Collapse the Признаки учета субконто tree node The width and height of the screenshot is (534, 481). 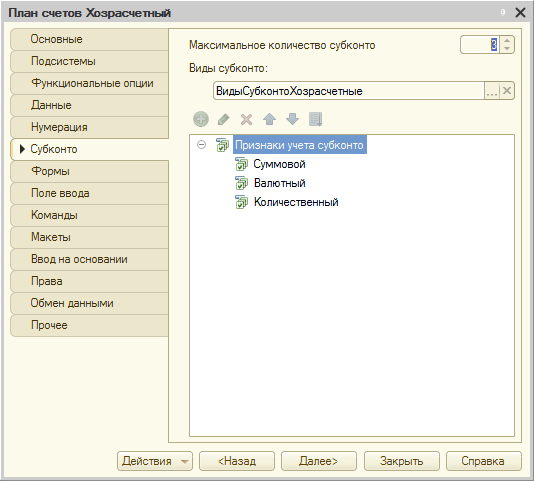(x=202, y=145)
